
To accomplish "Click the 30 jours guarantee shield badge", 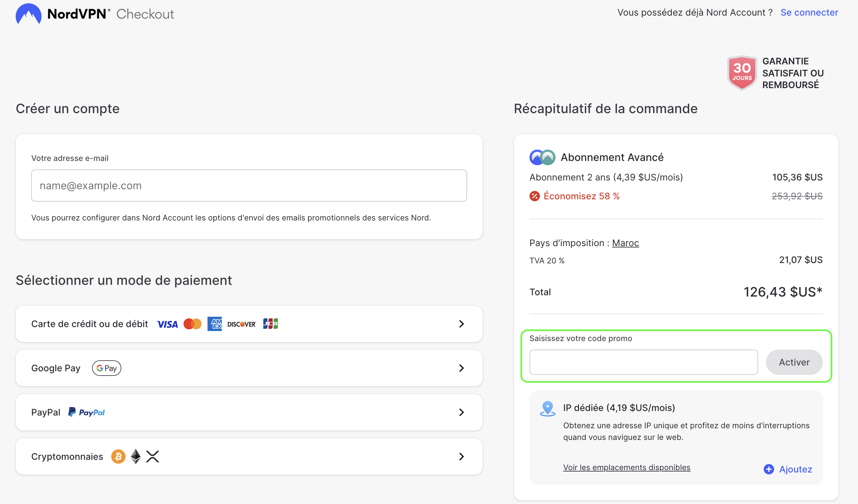I will point(742,73).
